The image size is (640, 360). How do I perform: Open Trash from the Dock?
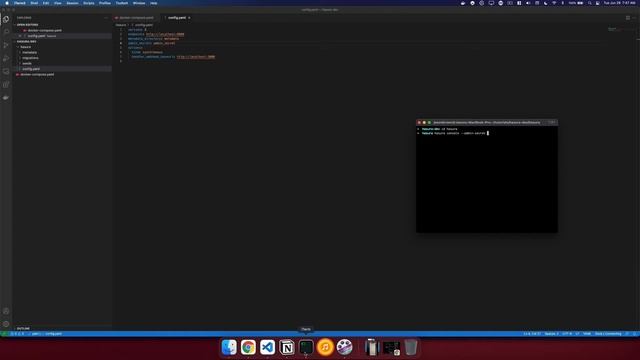point(411,347)
